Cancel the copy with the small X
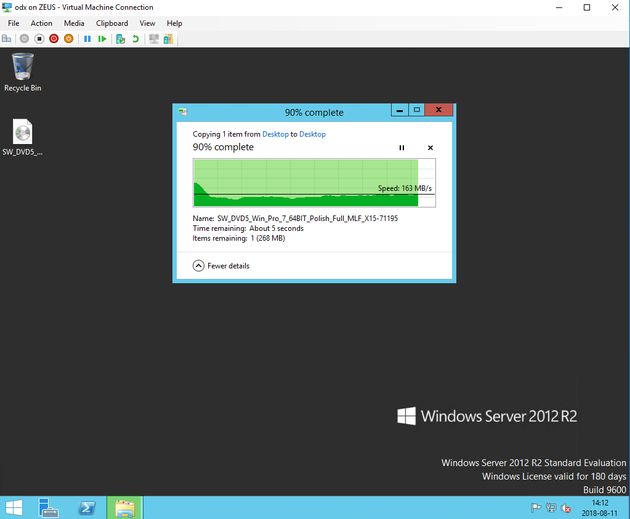The image size is (630, 519). pyautogui.click(x=430, y=148)
